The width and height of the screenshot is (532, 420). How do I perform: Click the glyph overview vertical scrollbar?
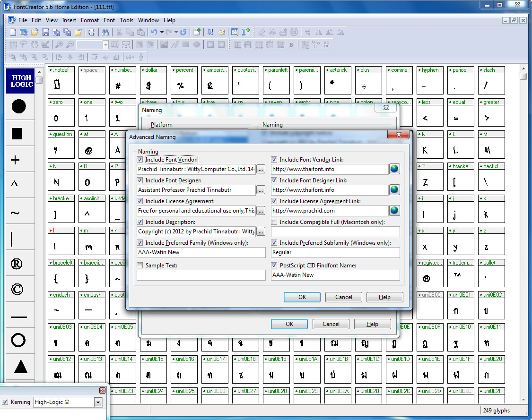(x=523, y=233)
